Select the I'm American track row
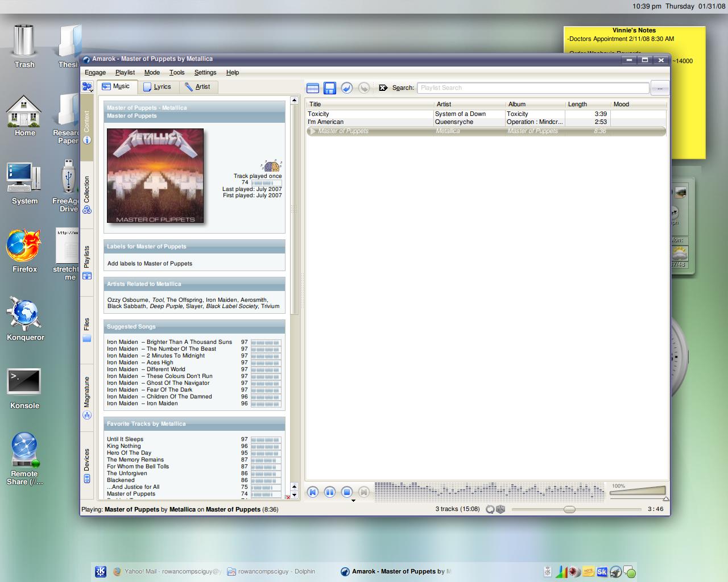 point(486,122)
